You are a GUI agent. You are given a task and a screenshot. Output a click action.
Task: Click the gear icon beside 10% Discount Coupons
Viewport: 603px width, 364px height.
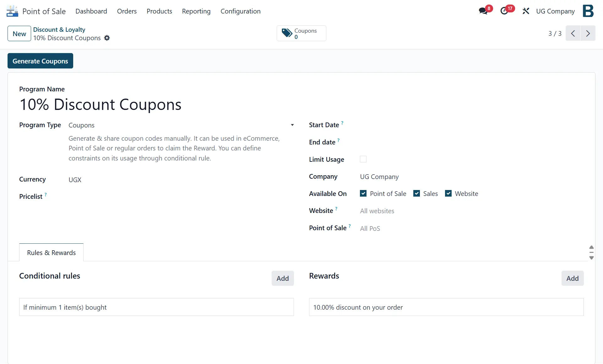tap(107, 38)
